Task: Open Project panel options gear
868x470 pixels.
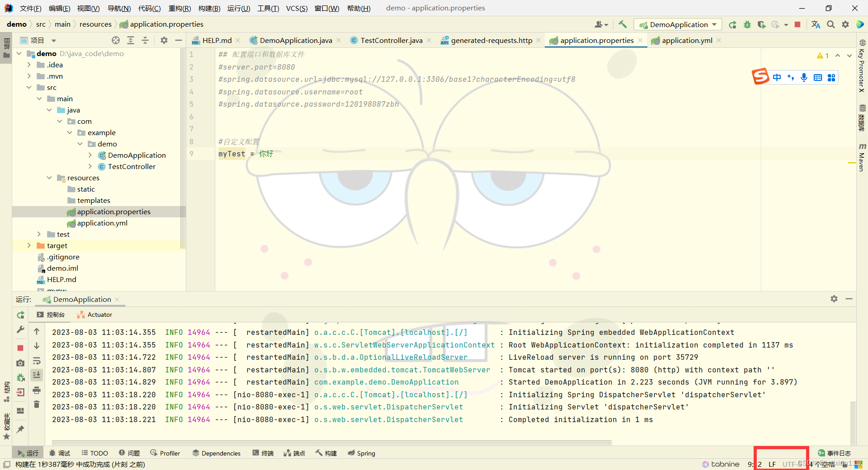Action: 164,40
